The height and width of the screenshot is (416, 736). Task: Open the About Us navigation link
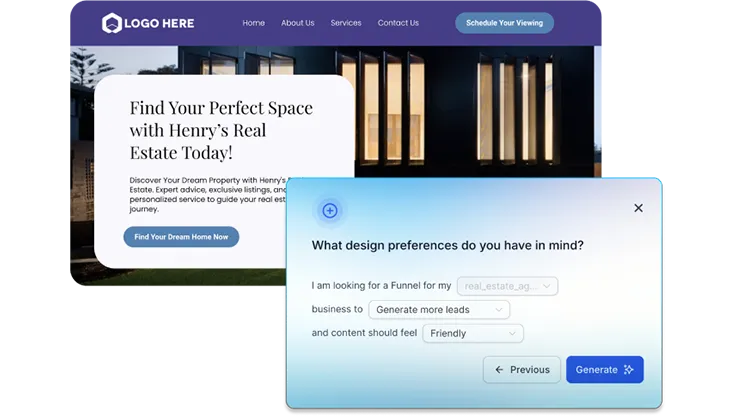pos(297,23)
